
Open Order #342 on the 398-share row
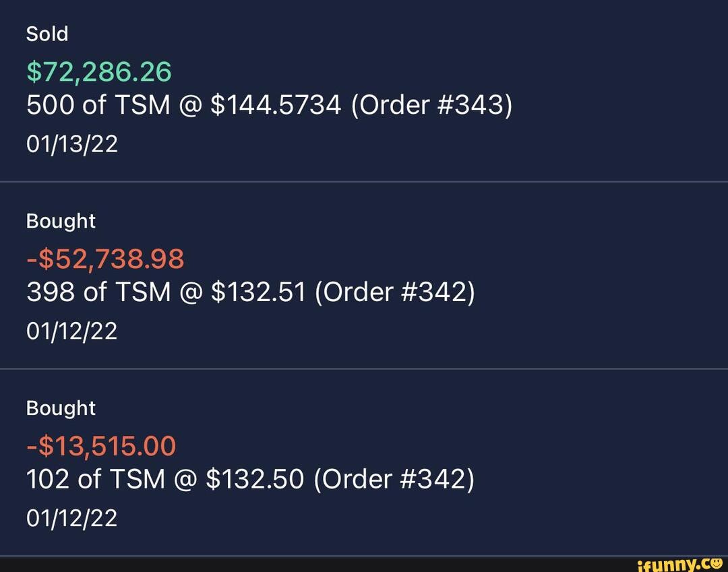[x=396, y=293]
